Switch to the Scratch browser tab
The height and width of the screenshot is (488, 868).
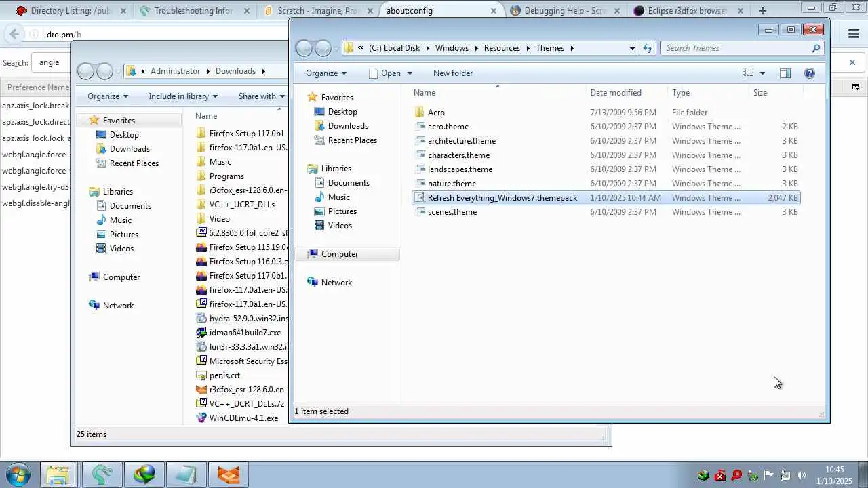(x=317, y=10)
